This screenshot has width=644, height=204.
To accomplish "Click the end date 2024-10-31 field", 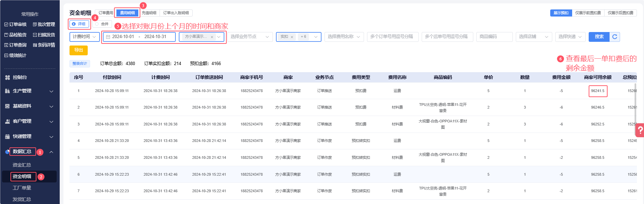I will point(155,37).
